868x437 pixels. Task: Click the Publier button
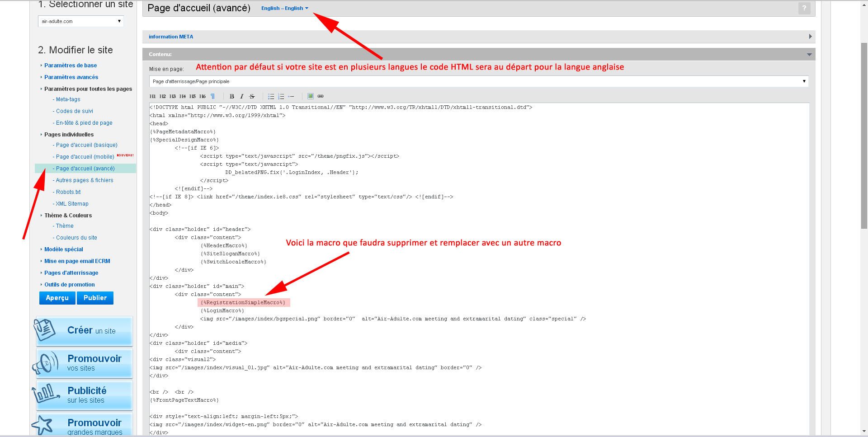[x=95, y=298]
